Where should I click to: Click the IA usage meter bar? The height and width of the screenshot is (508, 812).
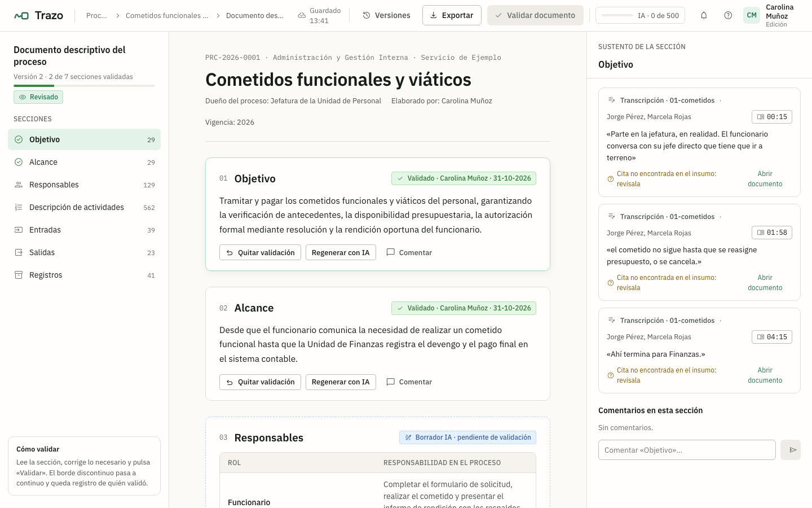point(617,15)
